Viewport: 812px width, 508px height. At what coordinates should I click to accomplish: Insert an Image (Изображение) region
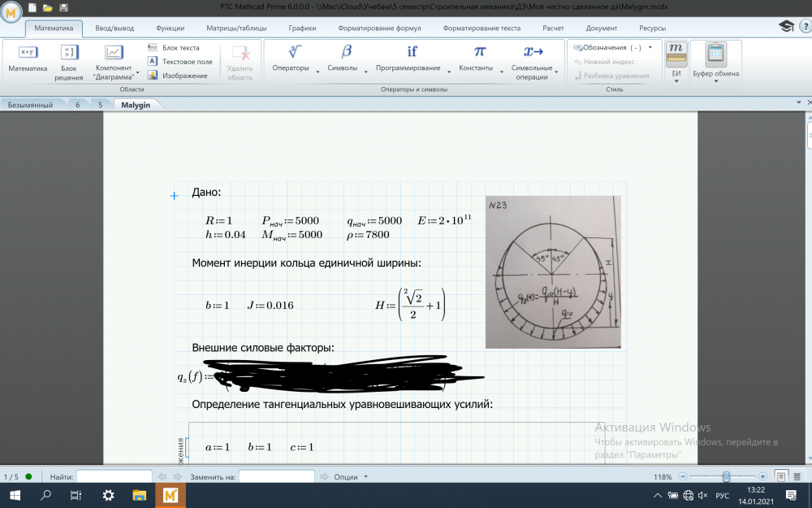coord(178,76)
